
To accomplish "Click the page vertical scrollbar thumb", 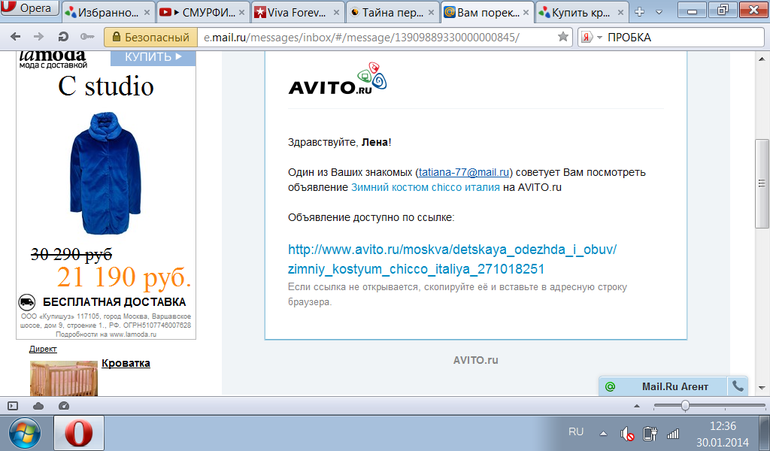I will pos(762,183).
